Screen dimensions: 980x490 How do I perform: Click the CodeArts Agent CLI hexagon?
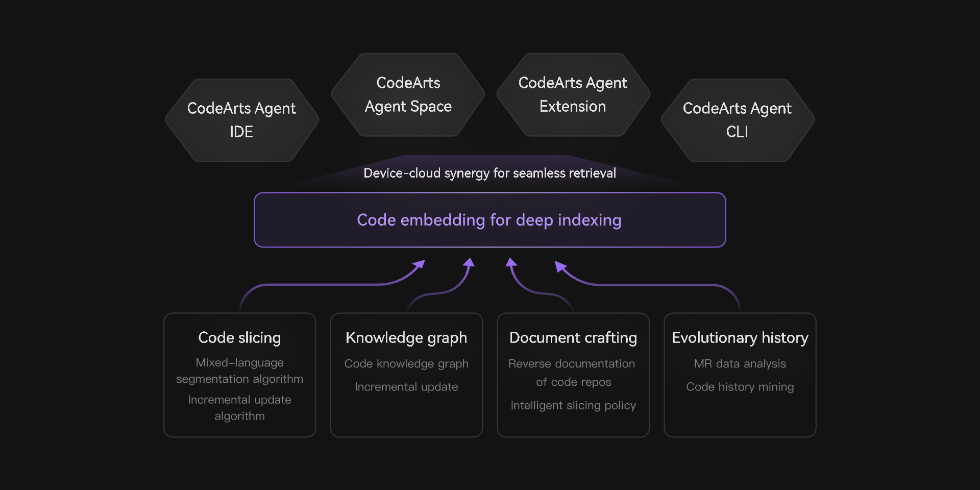738,120
